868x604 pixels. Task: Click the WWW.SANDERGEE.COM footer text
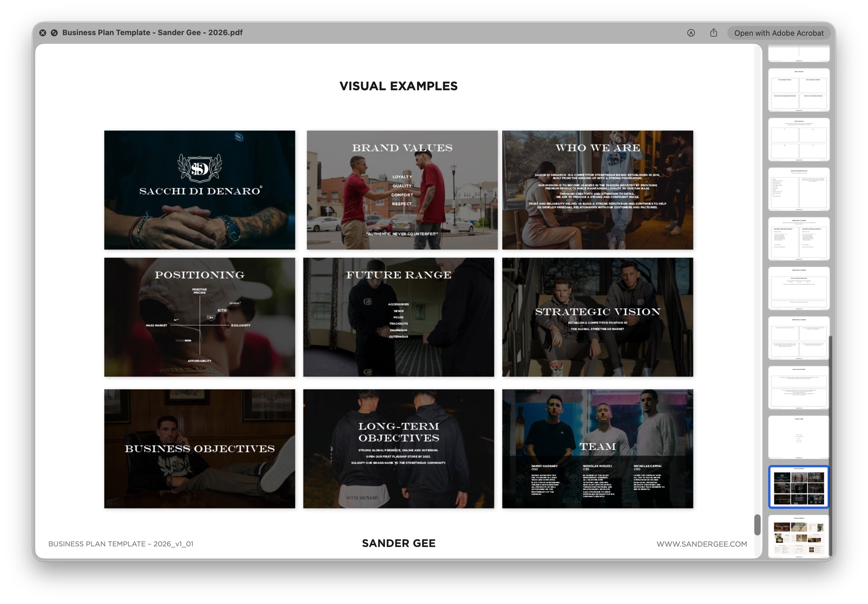(x=702, y=544)
